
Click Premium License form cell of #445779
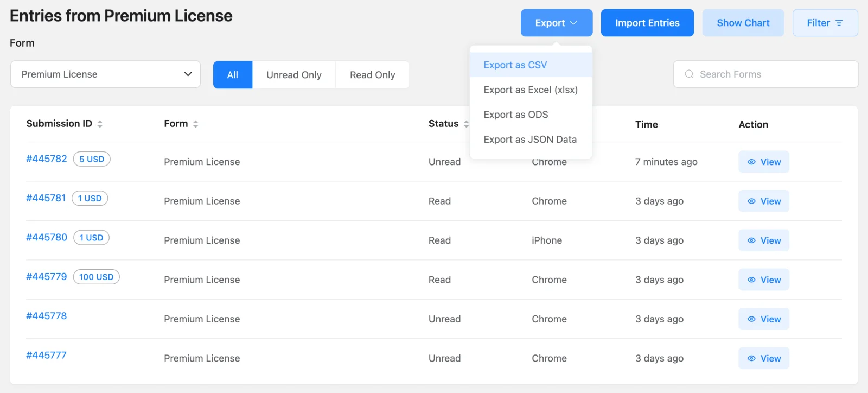click(202, 280)
